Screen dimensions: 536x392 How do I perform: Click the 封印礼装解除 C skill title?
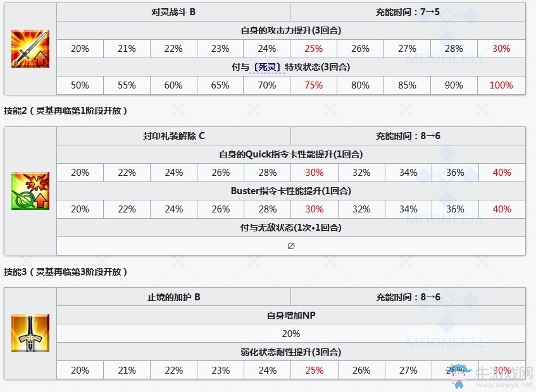pyautogui.click(x=173, y=136)
